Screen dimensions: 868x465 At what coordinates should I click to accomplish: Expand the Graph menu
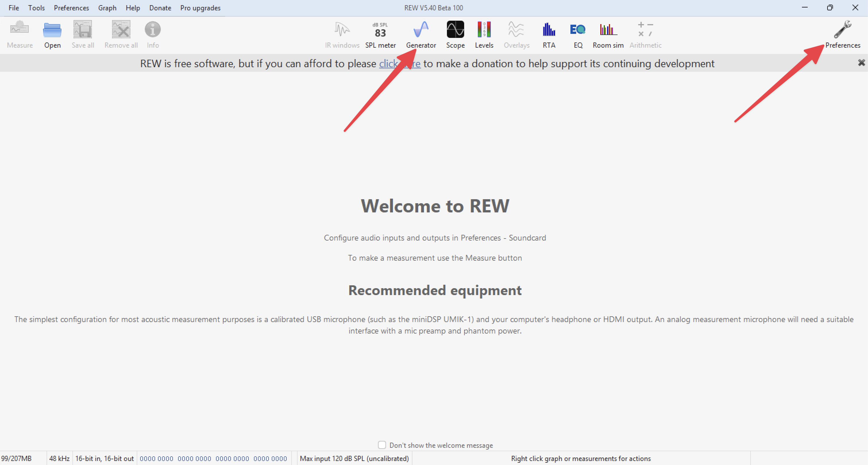pos(107,8)
